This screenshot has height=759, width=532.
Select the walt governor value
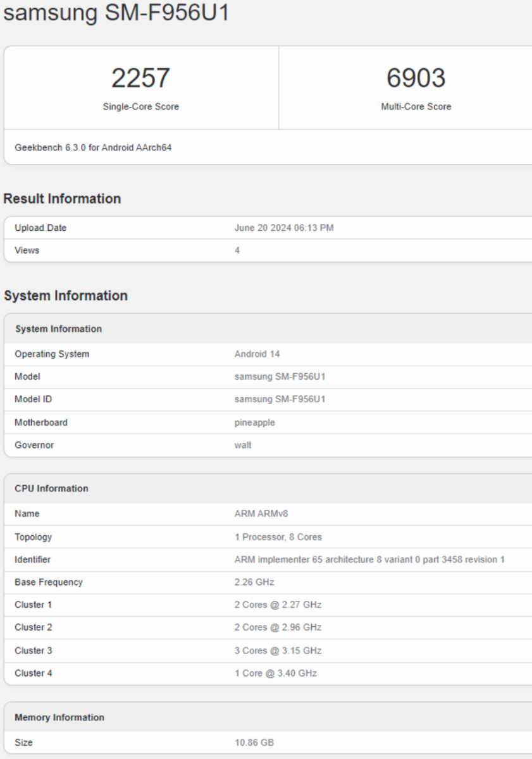click(243, 445)
